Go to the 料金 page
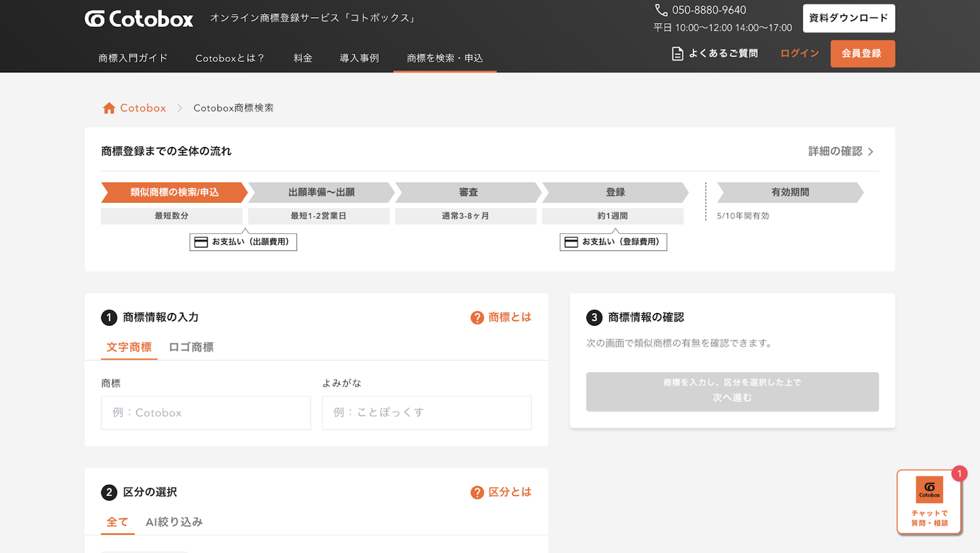 (x=303, y=58)
